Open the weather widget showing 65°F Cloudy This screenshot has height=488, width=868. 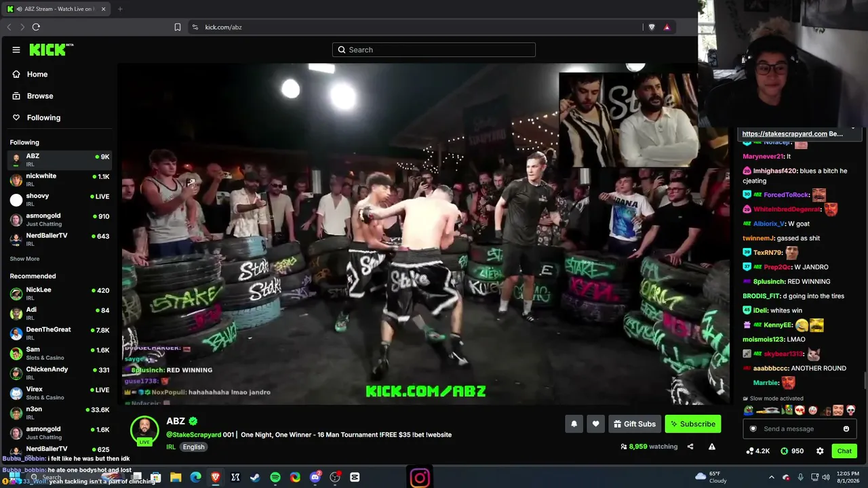tap(711, 478)
